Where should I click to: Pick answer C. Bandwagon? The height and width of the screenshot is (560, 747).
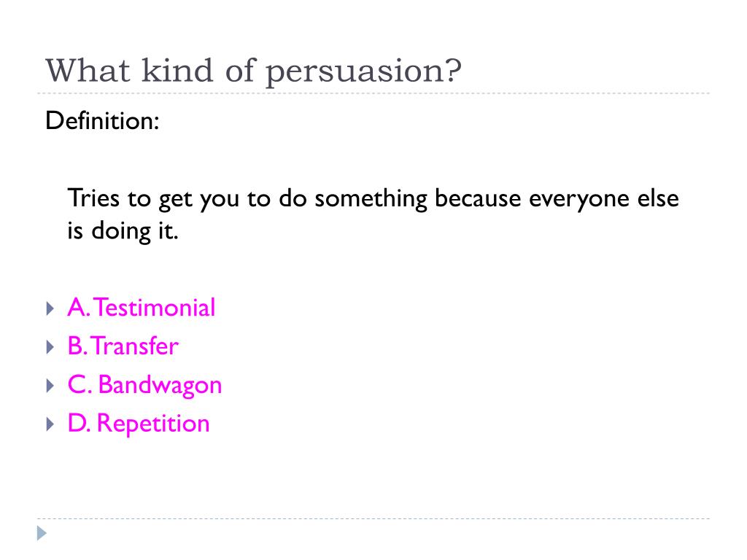145,385
